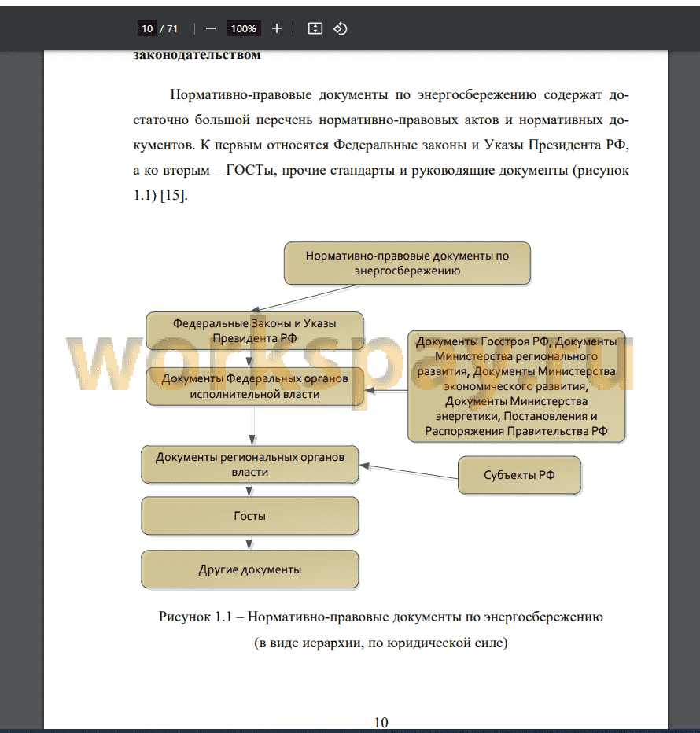This screenshot has width=700, height=733.
Task: Click the words "Указы Президента РФ" in the paragraph
Action: coord(554,145)
